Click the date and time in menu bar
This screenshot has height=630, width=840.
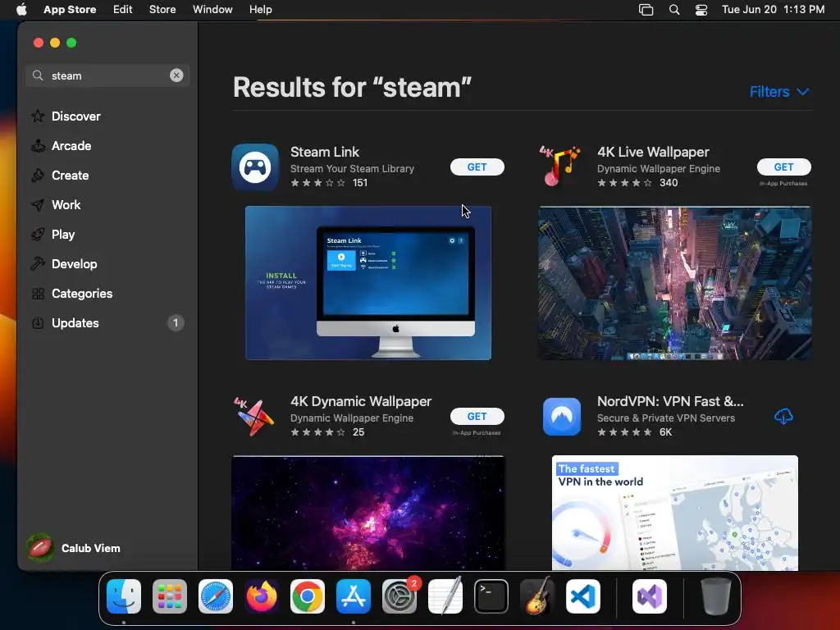point(773,10)
